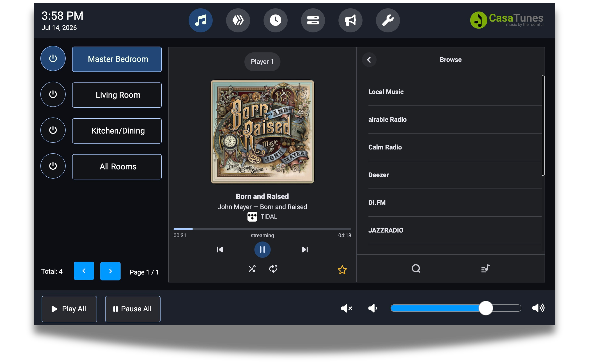Click the CasaTunes logo
Viewport: 589px width, 364px height.
coord(507,20)
